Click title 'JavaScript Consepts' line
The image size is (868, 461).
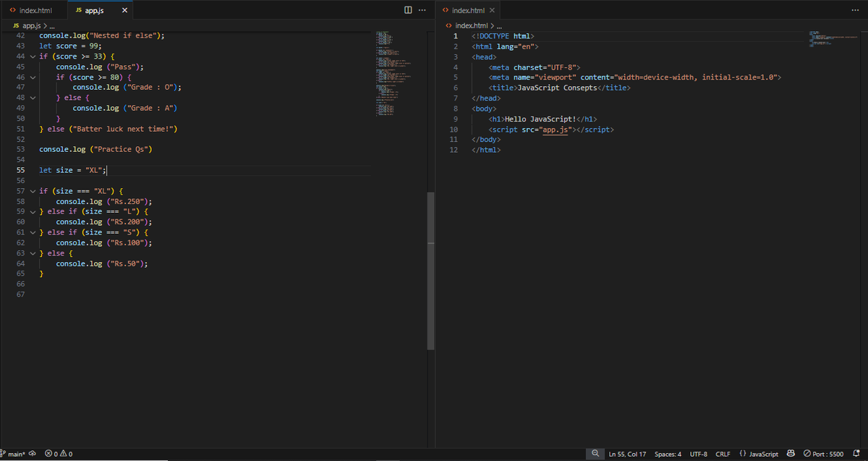tap(560, 88)
